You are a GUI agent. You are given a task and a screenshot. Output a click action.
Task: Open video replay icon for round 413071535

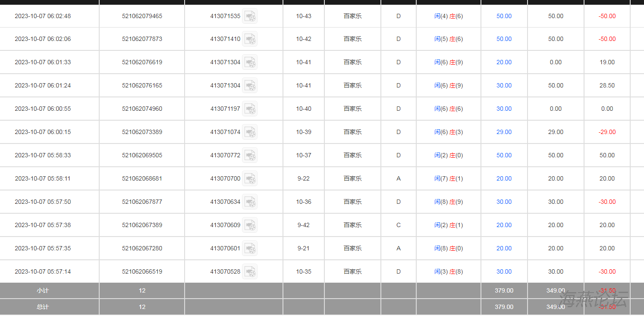tap(250, 16)
